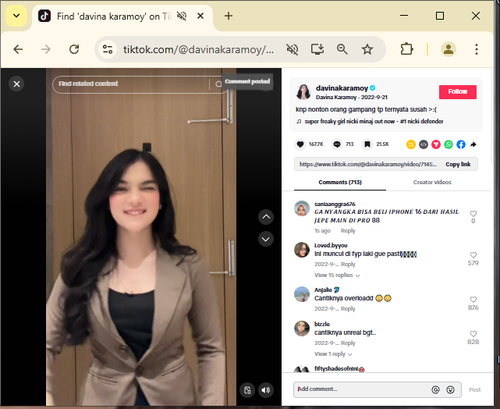The width and height of the screenshot is (500, 409).
Task: Click the Add comment field
Action: [x=362, y=389]
